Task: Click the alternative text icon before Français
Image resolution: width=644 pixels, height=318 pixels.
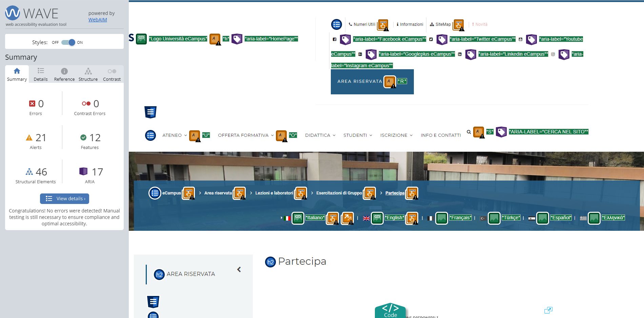Action: 442,218
